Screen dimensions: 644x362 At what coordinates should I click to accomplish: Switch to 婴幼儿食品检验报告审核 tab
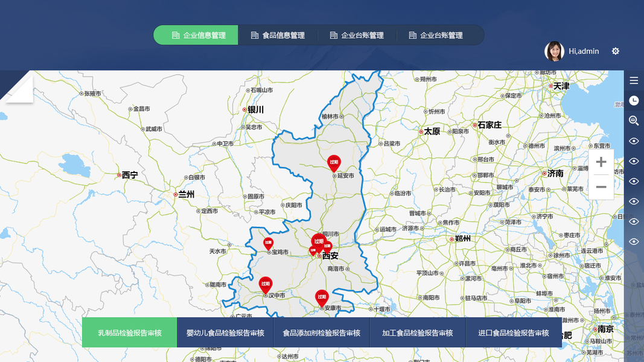[225, 332]
